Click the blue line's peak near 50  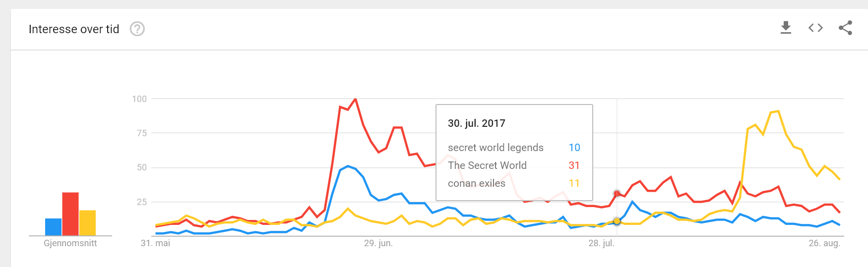(x=348, y=166)
